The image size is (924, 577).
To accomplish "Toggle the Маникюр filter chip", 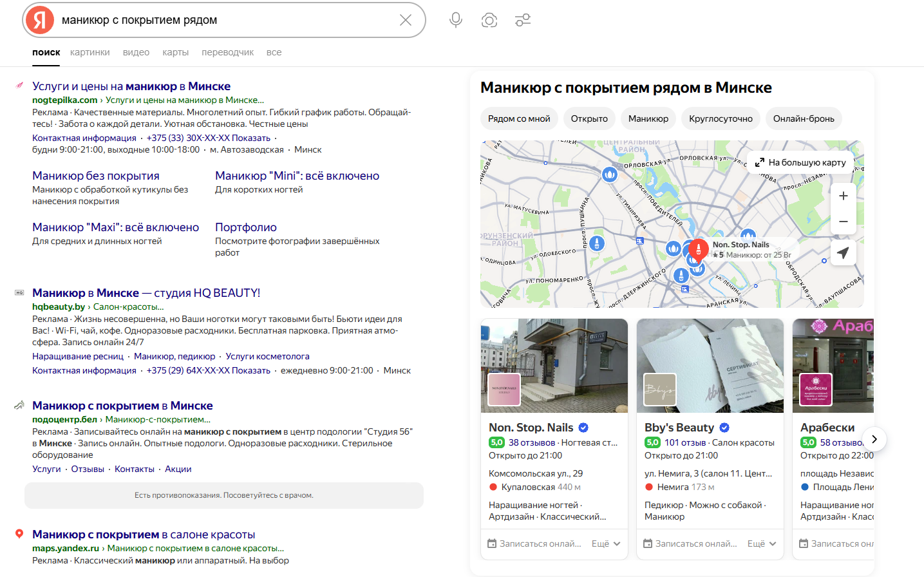I will [x=648, y=118].
